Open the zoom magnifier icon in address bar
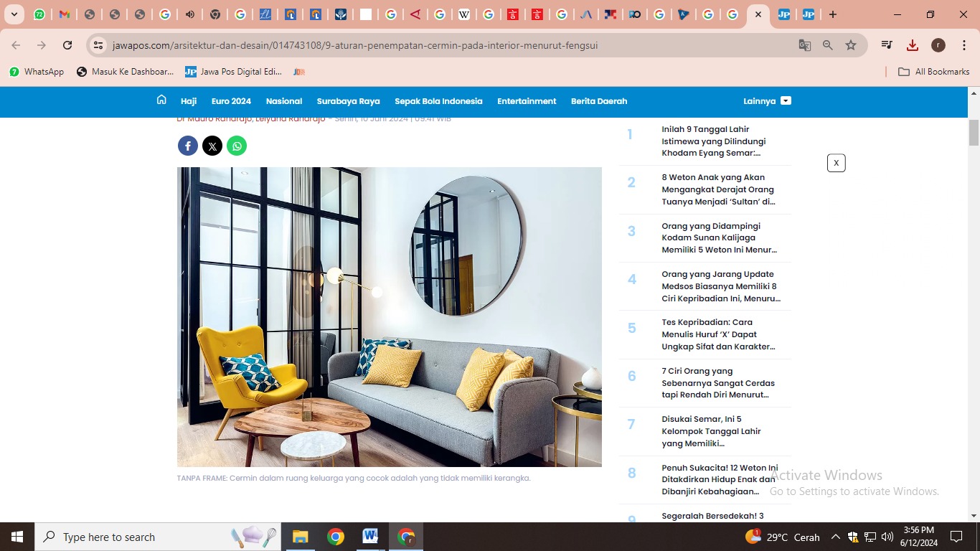Viewport: 980px width, 551px height. pyautogui.click(x=828, y=45)
